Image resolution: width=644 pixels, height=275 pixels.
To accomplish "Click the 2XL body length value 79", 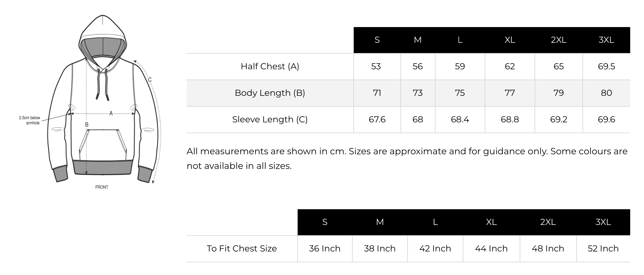I will [x=558, y=93].
